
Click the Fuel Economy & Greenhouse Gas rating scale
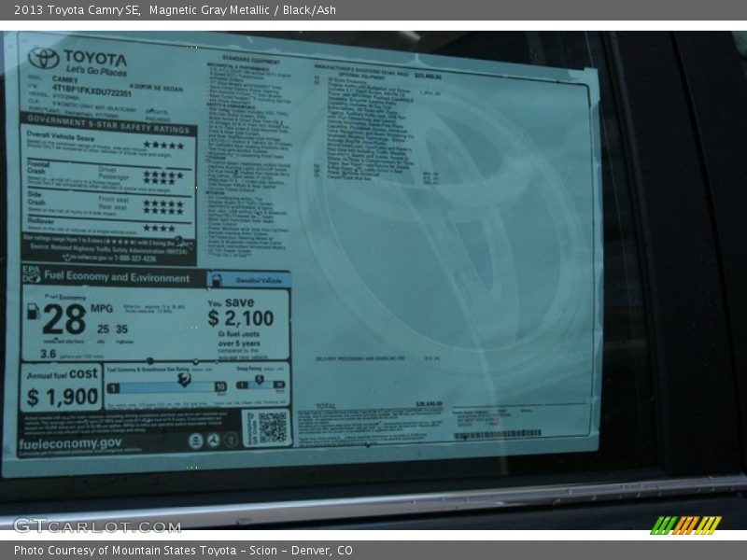click(x=166, y=385)
